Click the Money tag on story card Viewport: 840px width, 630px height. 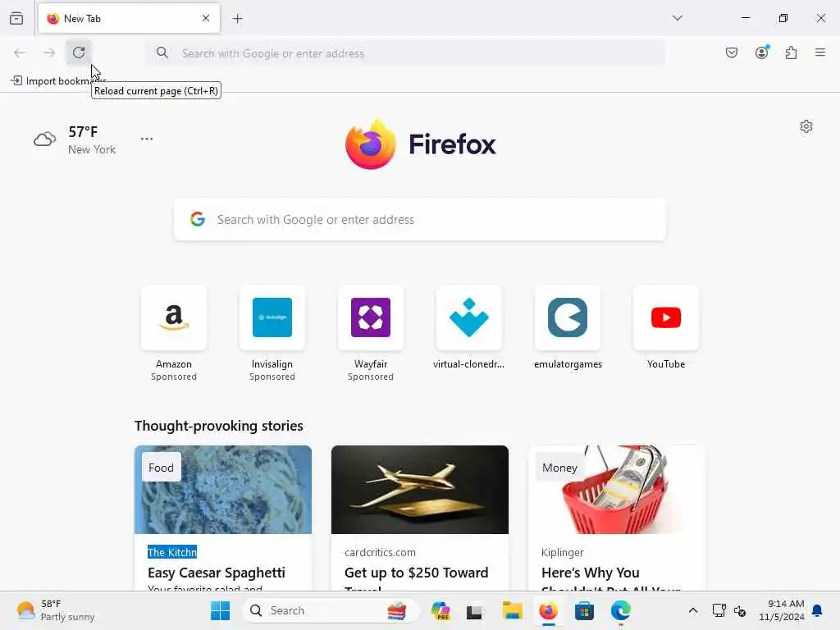pos(559,468)
